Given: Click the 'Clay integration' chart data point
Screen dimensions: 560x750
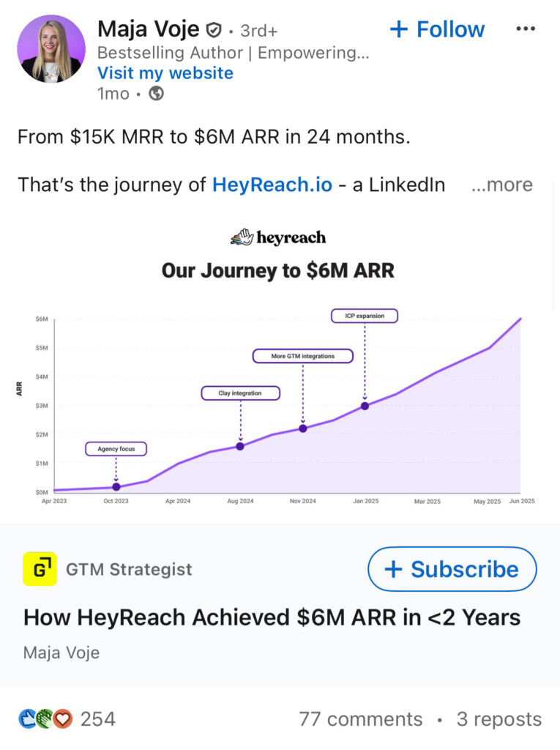Looking at the screenshot, I should click(240, 446).
